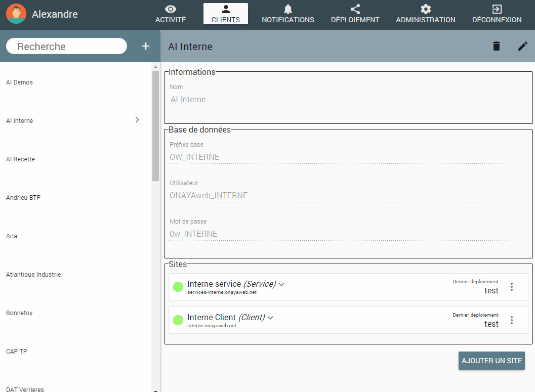Image resolution: width=535 pixels, height=392 pixels.
Task: Go to the Notifications tab
Action: [x=287, y=14]
